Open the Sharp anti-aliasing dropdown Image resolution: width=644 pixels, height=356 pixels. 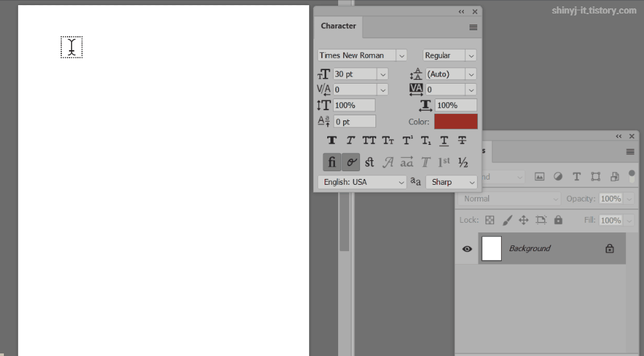coord(451,182)
